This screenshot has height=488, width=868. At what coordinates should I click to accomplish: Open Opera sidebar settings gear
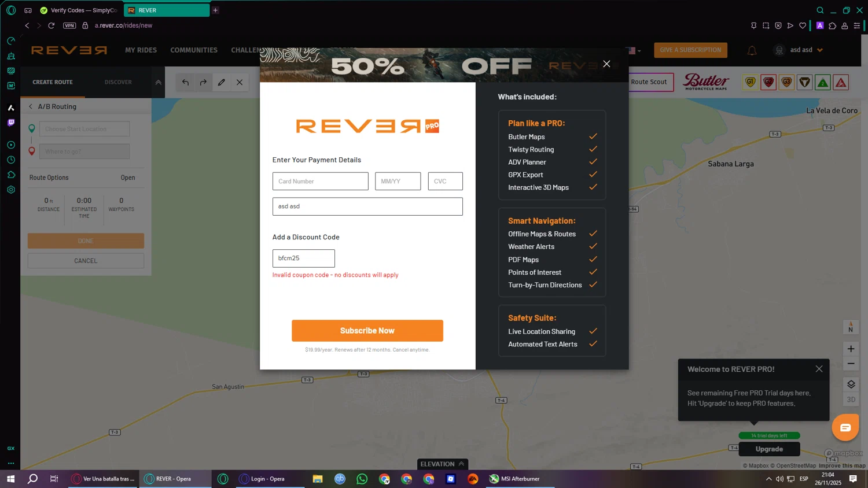coord(11,190)
